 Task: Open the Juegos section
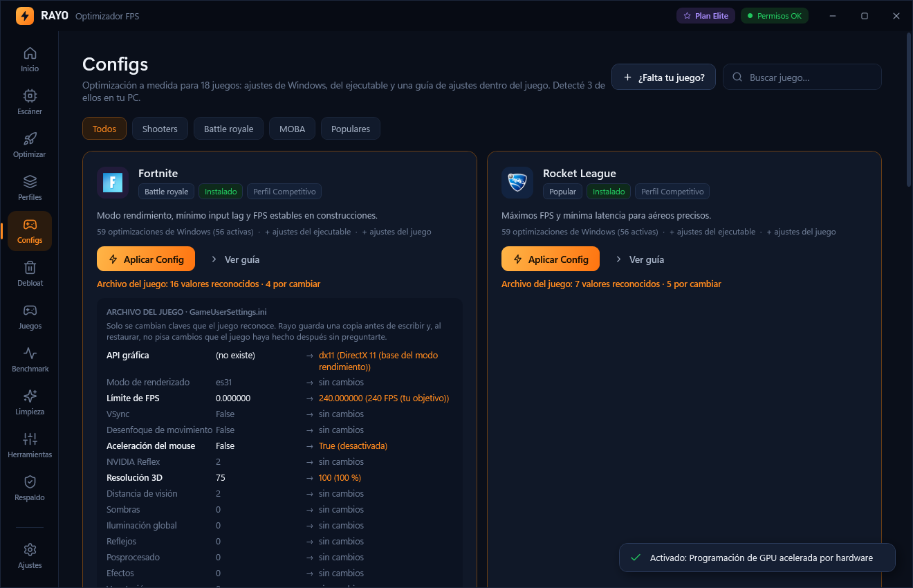click(x=30, y=317)
